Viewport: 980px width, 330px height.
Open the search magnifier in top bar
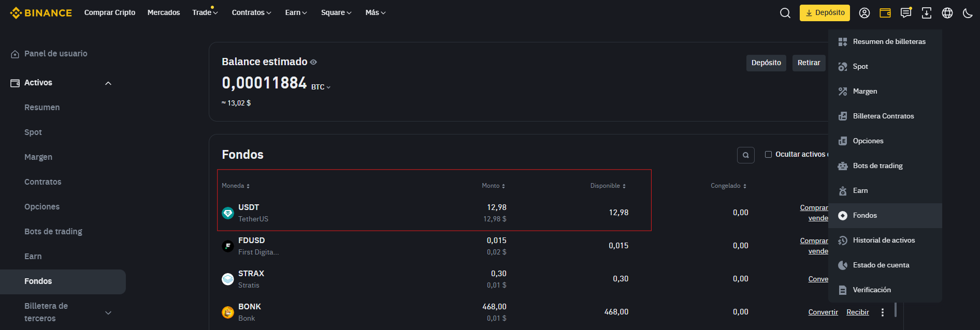pyautogui.click(x=785, y=13)
